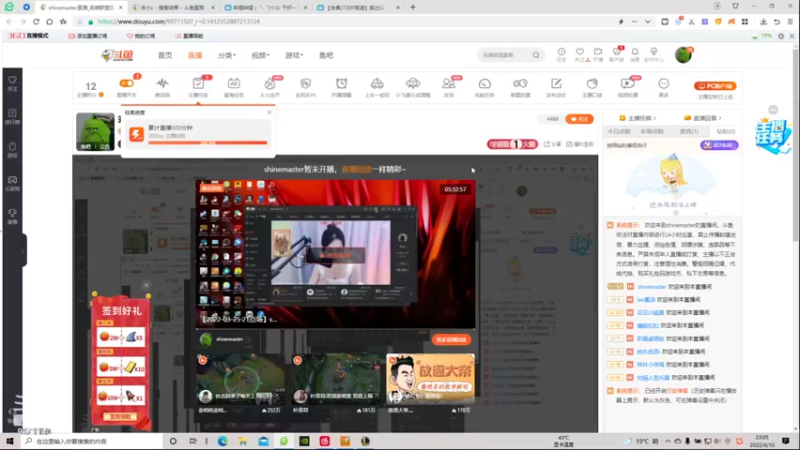Open the 主播任务 checklist icon

[x=198, y=83]
